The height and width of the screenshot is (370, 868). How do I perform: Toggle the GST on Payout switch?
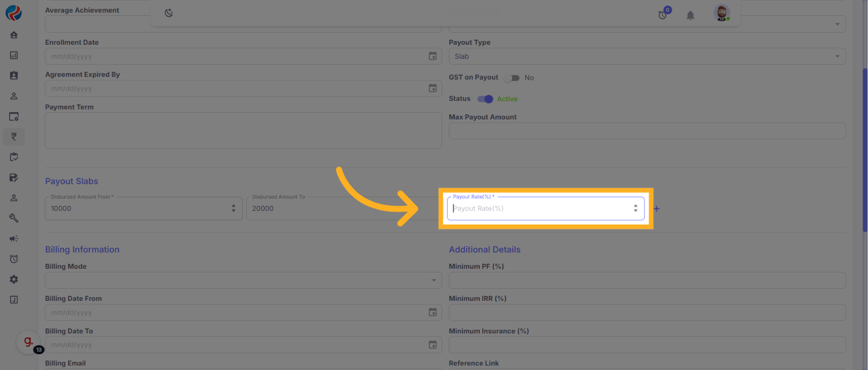pos(512,78)
